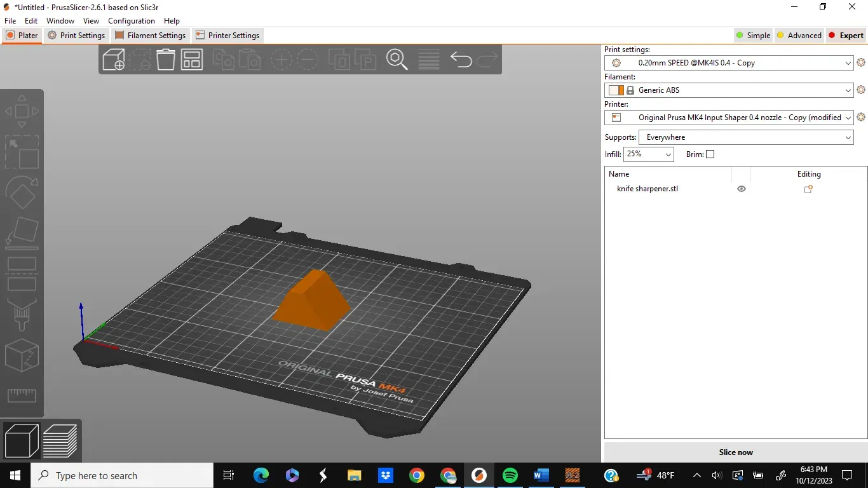Open the Configuration menu
The image size is (868, 488).
pos(132,21)
